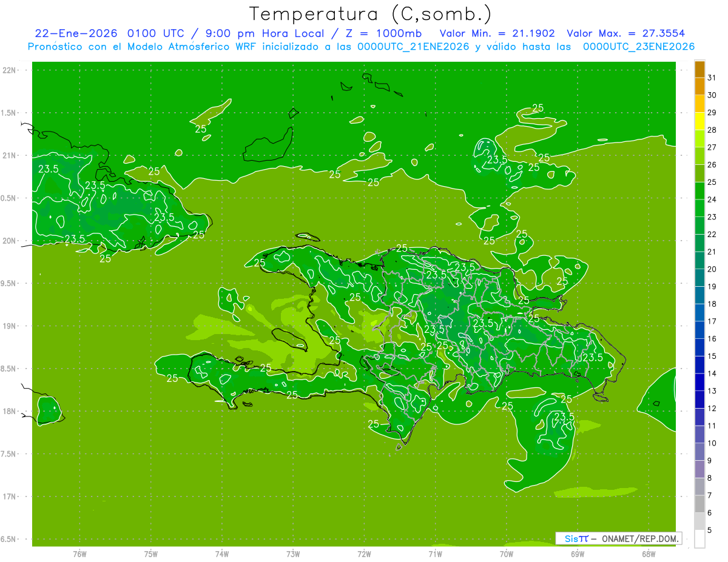Image resolution: width=728 pixels, height=562 pixels.
Task: Click the colorbar label '26'
Action: point(712,165)
